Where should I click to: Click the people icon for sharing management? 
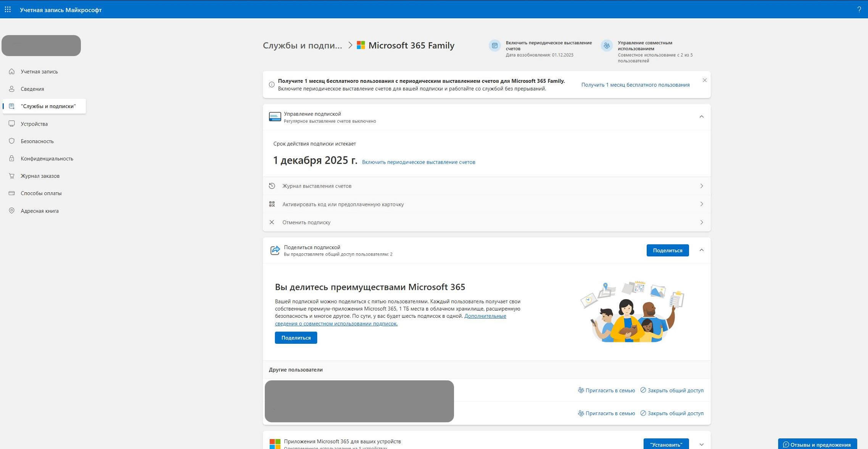(x=607, y=45)
